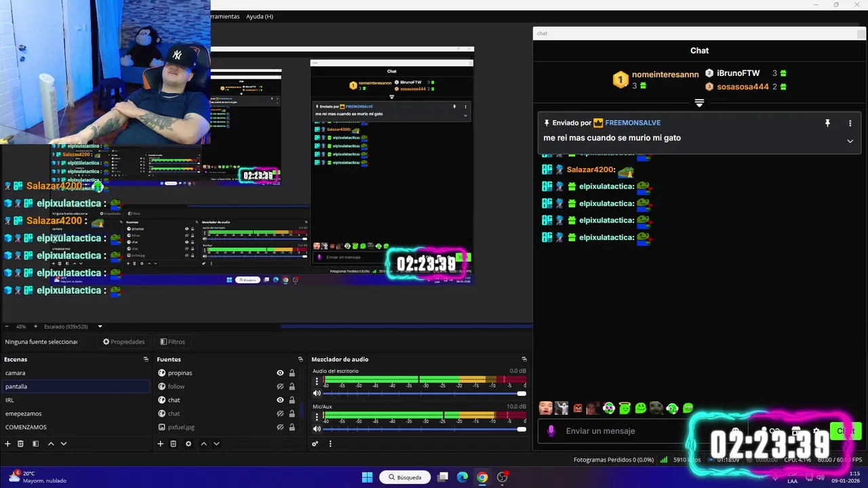This screenshot has width=868, height=488.
Task: Toggle lock on propinas source
Action: [x=292, y=373]
